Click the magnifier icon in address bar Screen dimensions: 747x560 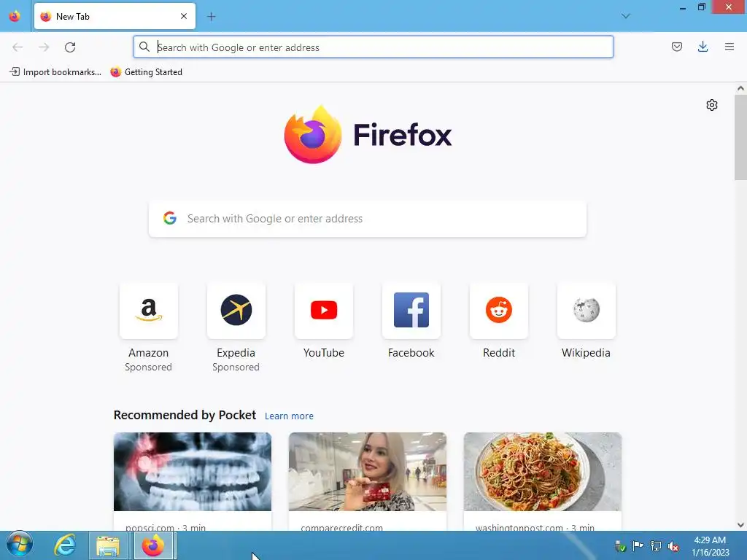click(x=144, y=47)
